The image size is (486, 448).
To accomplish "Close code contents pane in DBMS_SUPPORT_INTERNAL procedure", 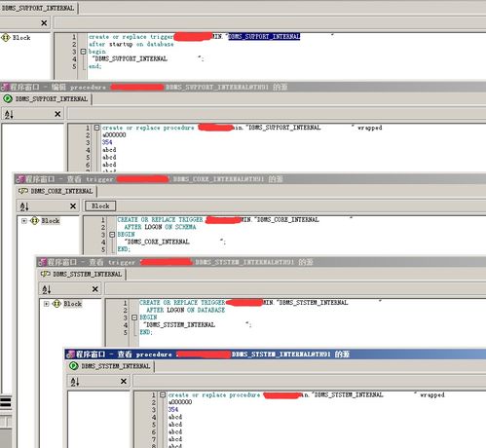I will click(x=57, y=114).
